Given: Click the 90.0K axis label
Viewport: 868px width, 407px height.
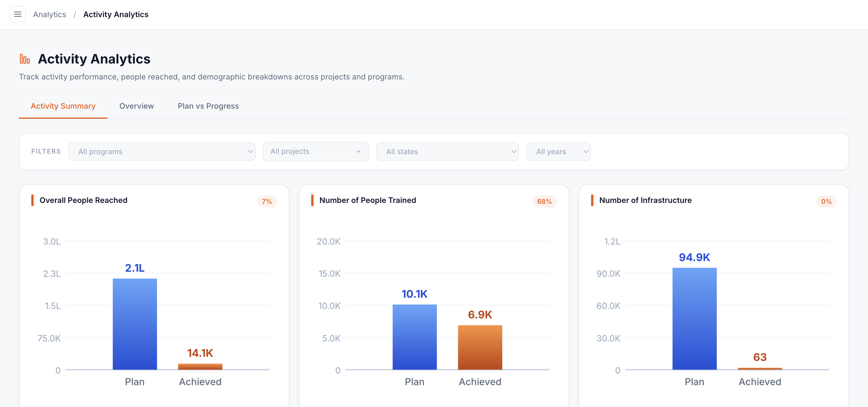Looking at the screenshot, I should (x=608, y=273).
